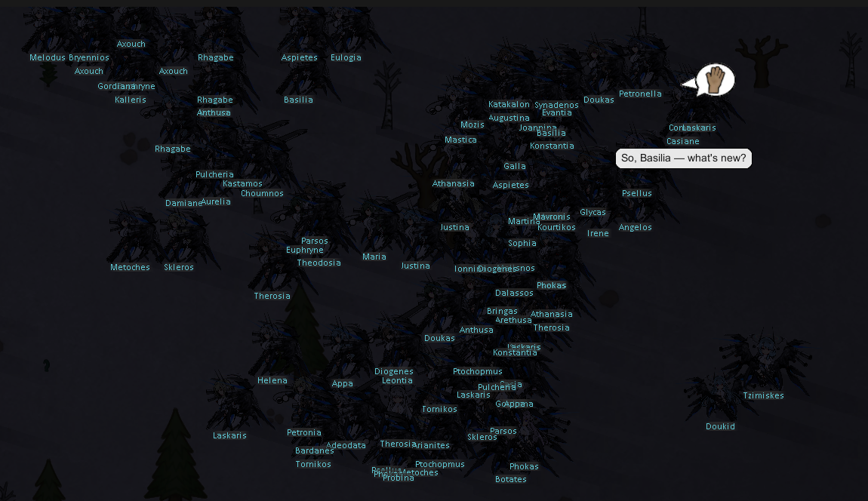
Task: Select the character labeled Synadenos
Action: (556, 105)
